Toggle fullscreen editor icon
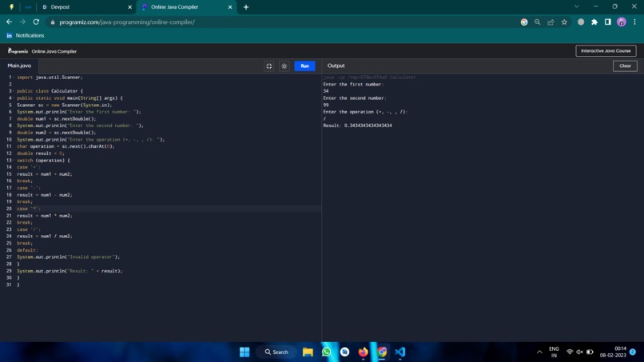Viewport: 644px width, 362px height. (x=269, y=66)
